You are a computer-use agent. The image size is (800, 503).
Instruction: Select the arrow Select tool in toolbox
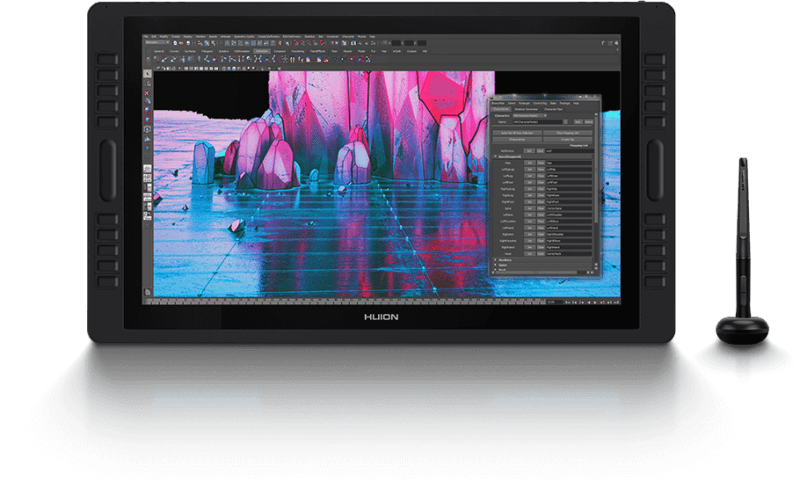coord(148,72)
